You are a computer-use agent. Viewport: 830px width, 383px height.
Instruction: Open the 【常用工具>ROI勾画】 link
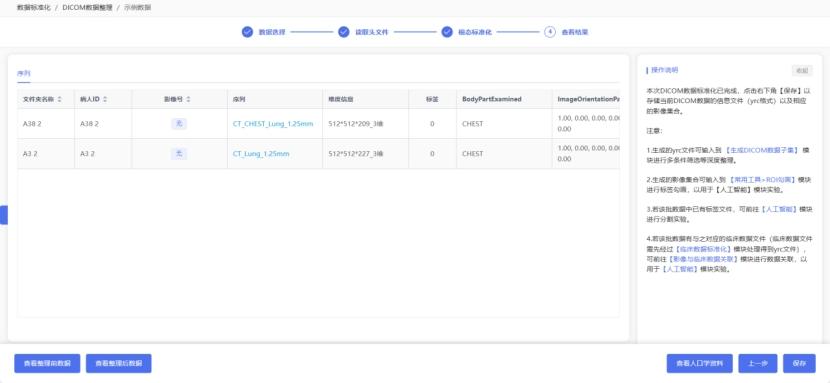(x=762, y=180)
